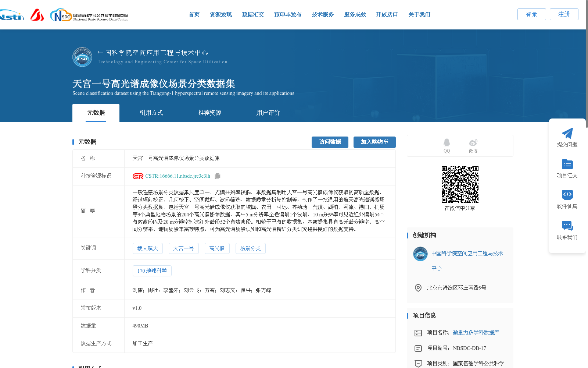Select the 场景分类 keyword tag
This screenshot has width=588, height=368.
[x=251, y=248]
